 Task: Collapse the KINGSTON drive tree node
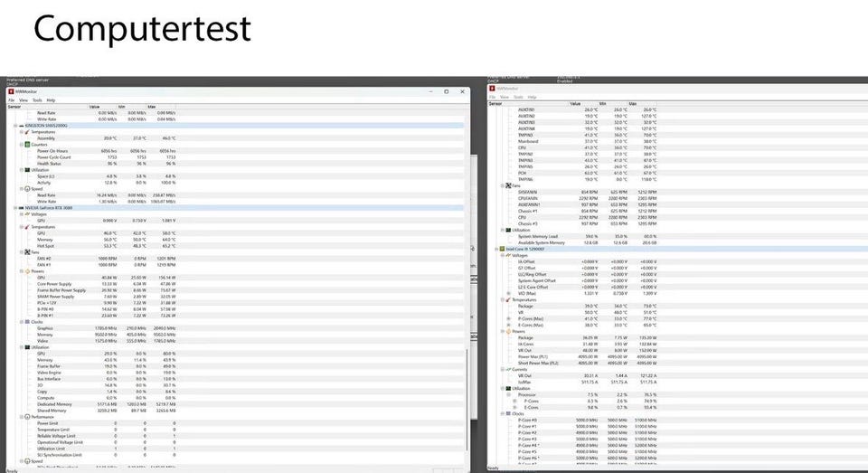[15, 126]
